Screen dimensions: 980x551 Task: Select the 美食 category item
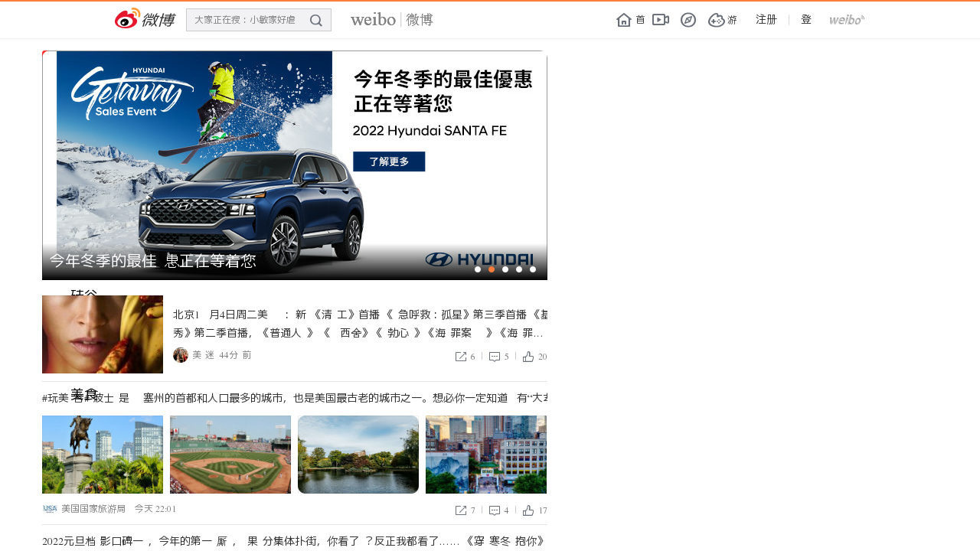84,394
